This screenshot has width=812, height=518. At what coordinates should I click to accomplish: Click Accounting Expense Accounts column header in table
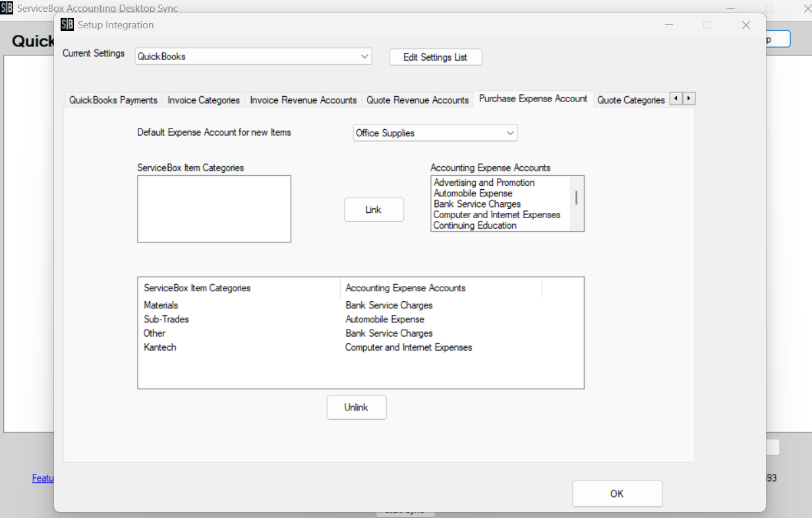point(441,288)
